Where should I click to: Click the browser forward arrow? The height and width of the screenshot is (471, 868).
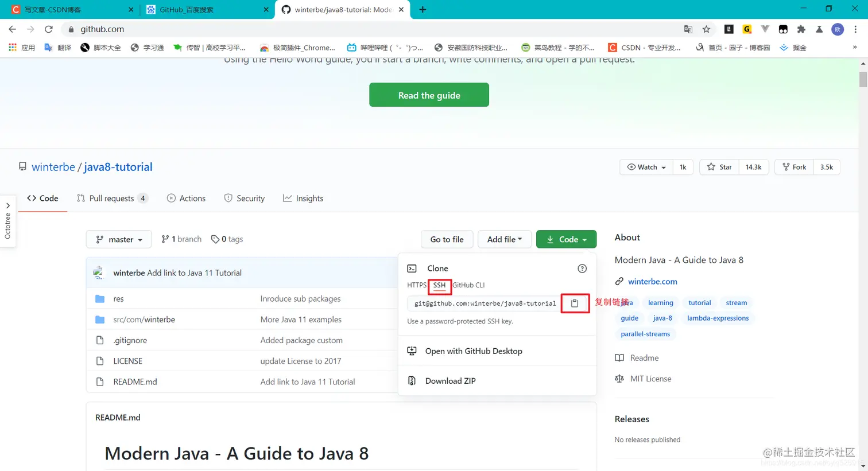30,29
